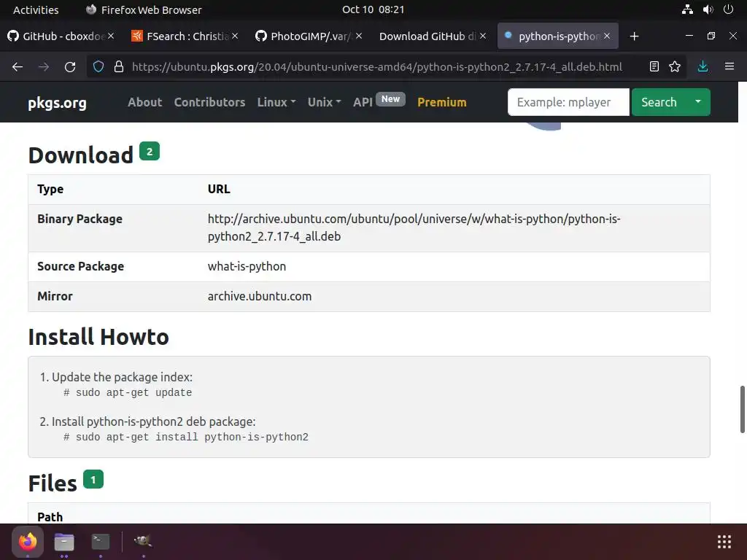Open the pkgs.org home logo link
747x560 pixels.
[x=57, y=102]
